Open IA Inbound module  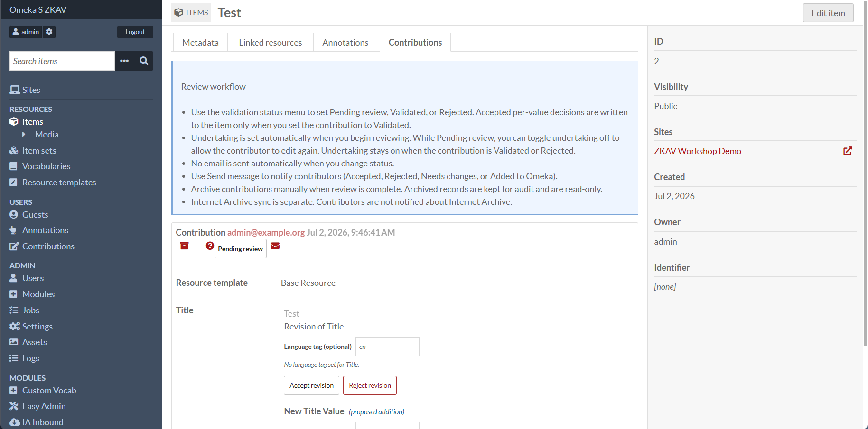[37, 422]
